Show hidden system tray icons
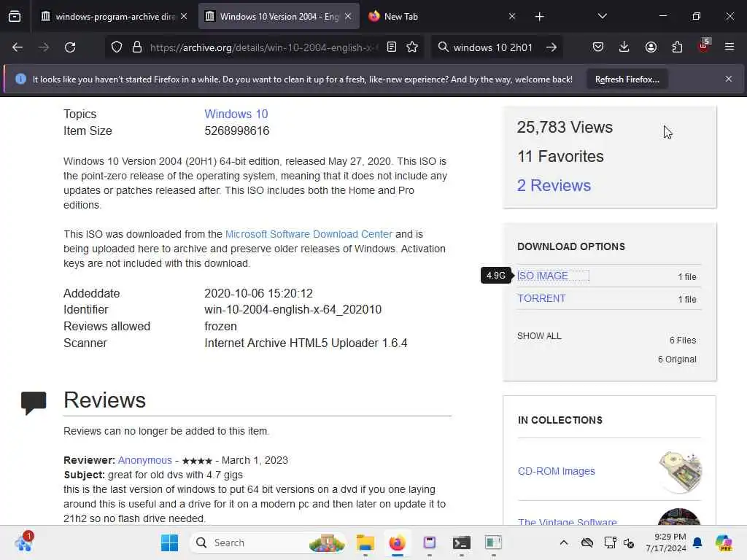Viewport: 747px width, 560px height. [x=564, y=542]
